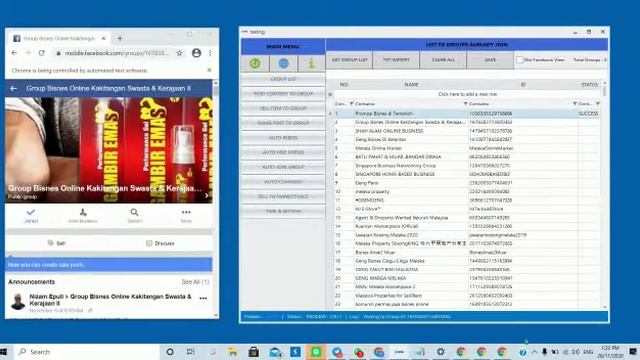Open the Group List menu item
Viewport: 640px width, 360px height.
point(283,79)
